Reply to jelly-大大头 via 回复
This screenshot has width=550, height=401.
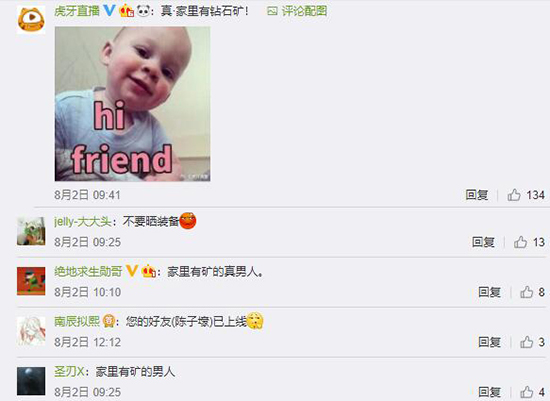coord(483,242)
